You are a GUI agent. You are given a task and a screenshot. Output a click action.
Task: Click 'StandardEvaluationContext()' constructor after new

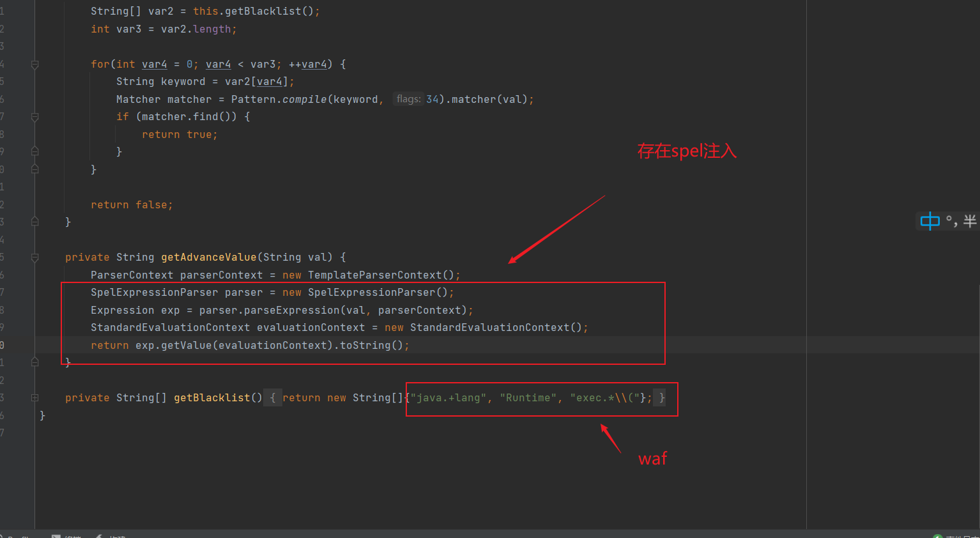tap(496, 327)
